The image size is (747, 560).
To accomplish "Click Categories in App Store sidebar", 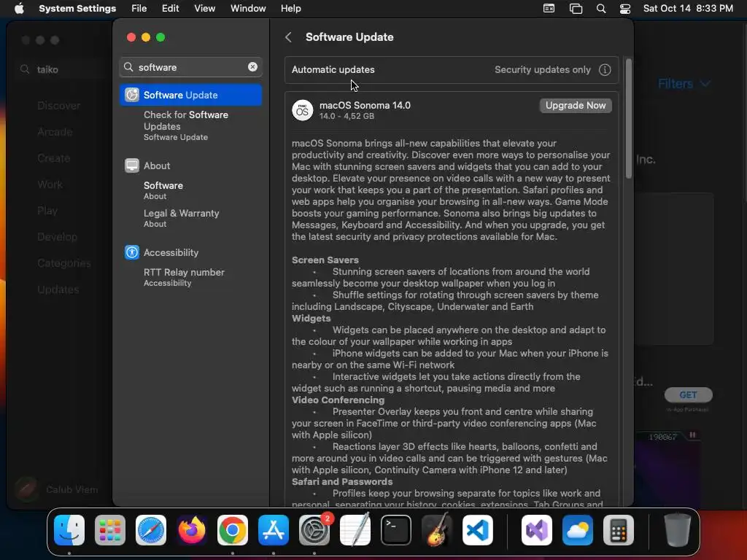I will [x=64, y=262].
